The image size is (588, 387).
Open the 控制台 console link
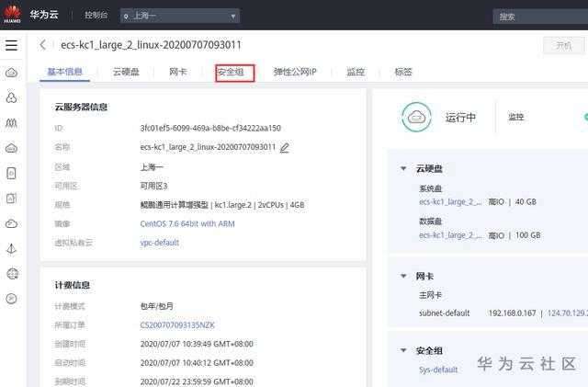(96, 15)
